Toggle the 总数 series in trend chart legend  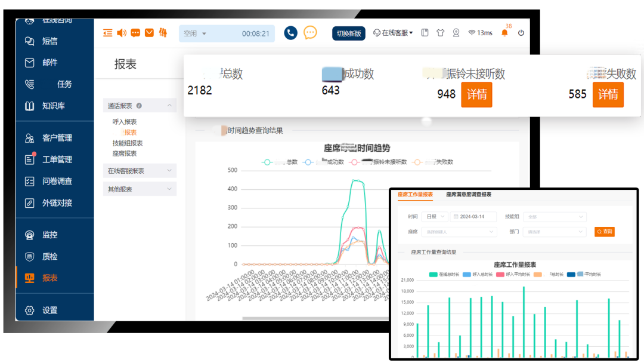click(280, 162)
